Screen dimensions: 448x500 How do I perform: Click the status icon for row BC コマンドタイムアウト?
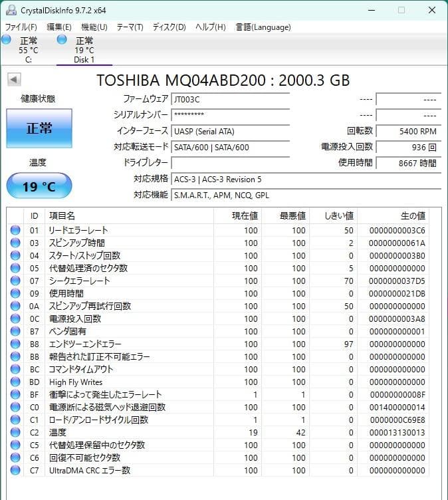pos(15,369)
